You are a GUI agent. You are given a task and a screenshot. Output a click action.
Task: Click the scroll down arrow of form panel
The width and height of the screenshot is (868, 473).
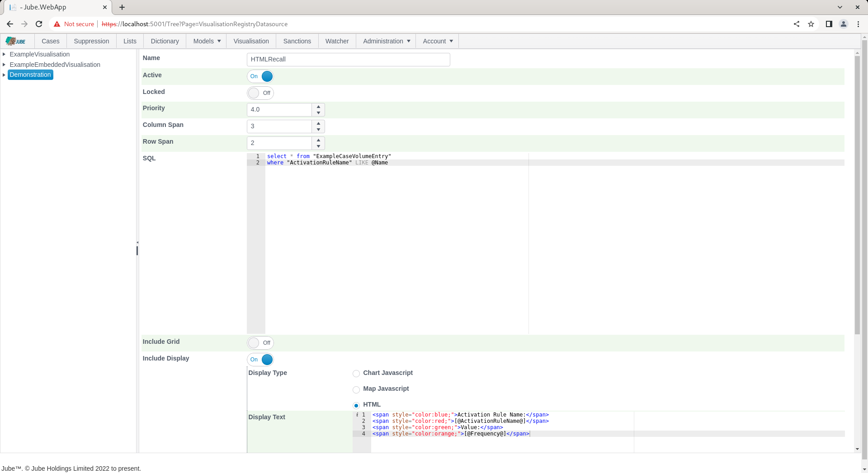click(857, 450)
